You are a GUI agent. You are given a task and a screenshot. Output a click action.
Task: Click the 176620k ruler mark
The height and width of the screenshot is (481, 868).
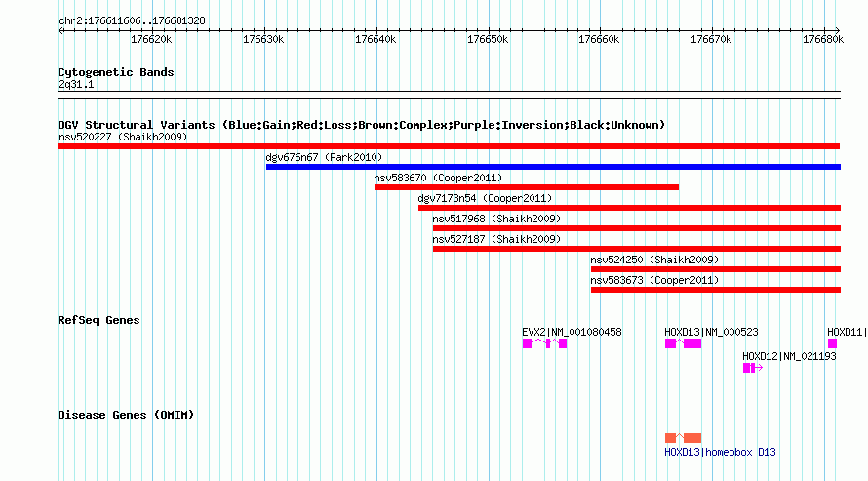coord(151,40)
